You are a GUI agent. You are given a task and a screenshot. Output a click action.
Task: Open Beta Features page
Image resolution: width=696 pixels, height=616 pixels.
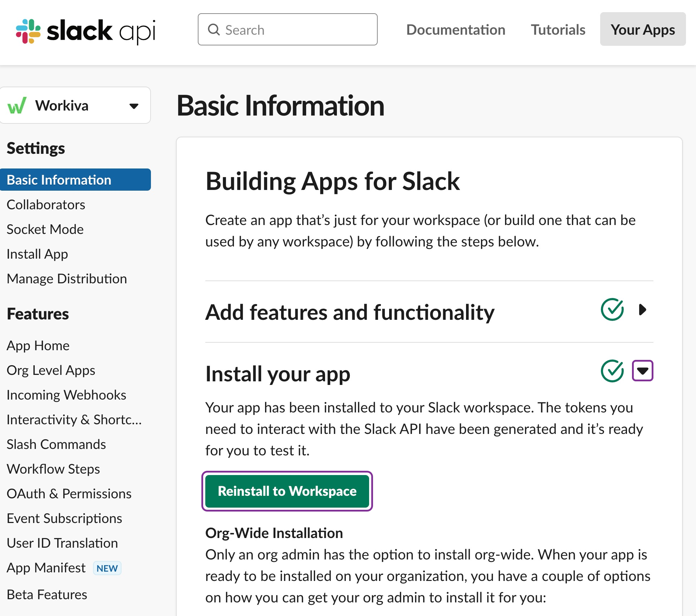pos(47,595)
